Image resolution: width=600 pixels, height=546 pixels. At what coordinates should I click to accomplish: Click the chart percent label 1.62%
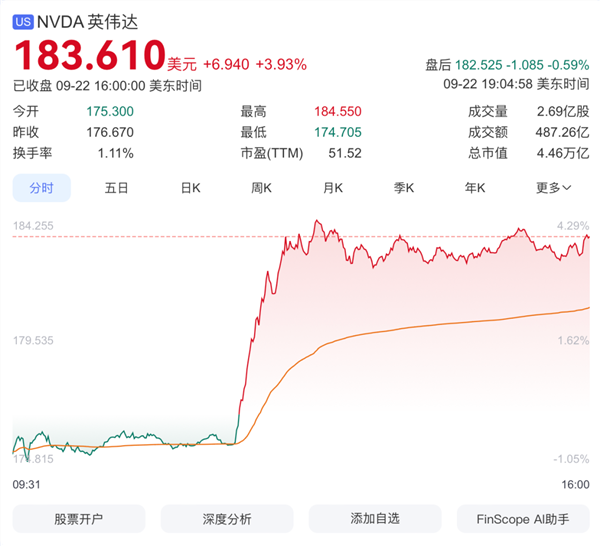tap(573, 340)
